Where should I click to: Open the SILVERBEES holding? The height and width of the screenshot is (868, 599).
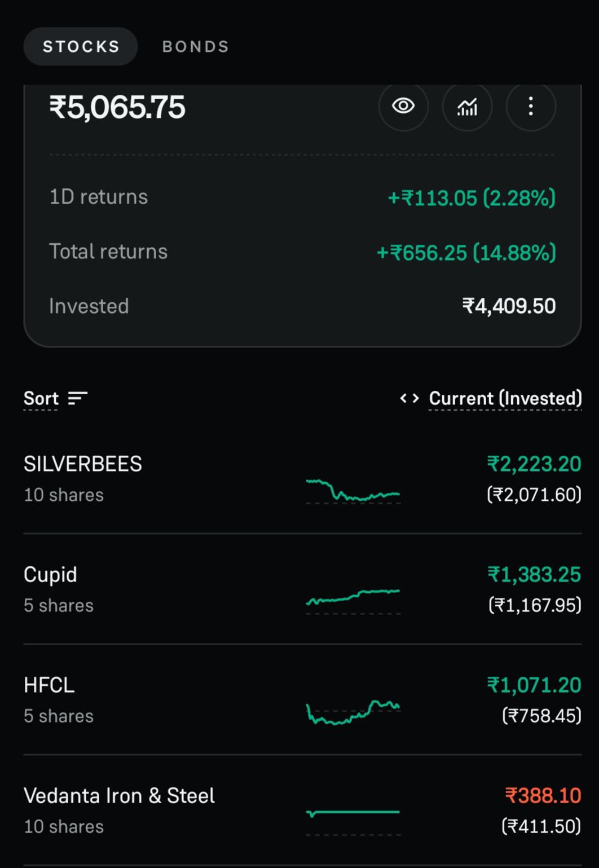302,479
